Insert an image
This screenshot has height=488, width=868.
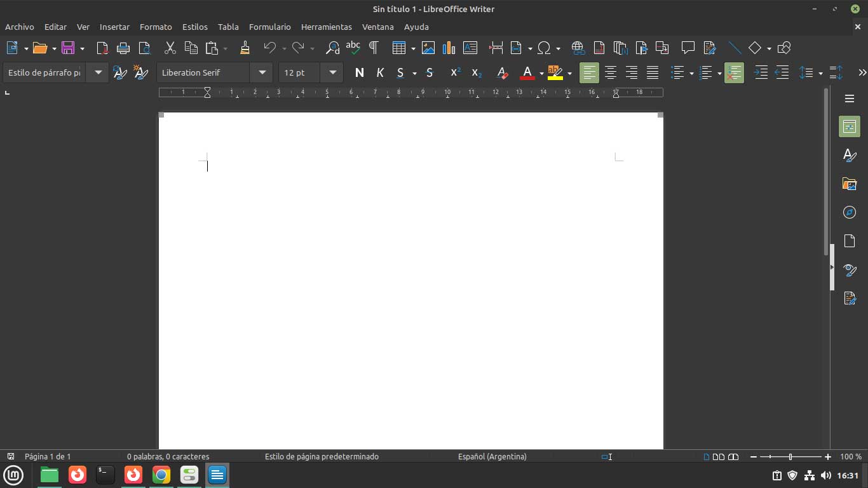click(428, 48)
